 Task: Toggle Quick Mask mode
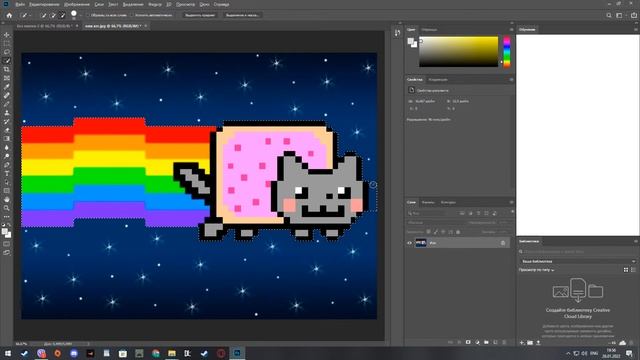7,244
